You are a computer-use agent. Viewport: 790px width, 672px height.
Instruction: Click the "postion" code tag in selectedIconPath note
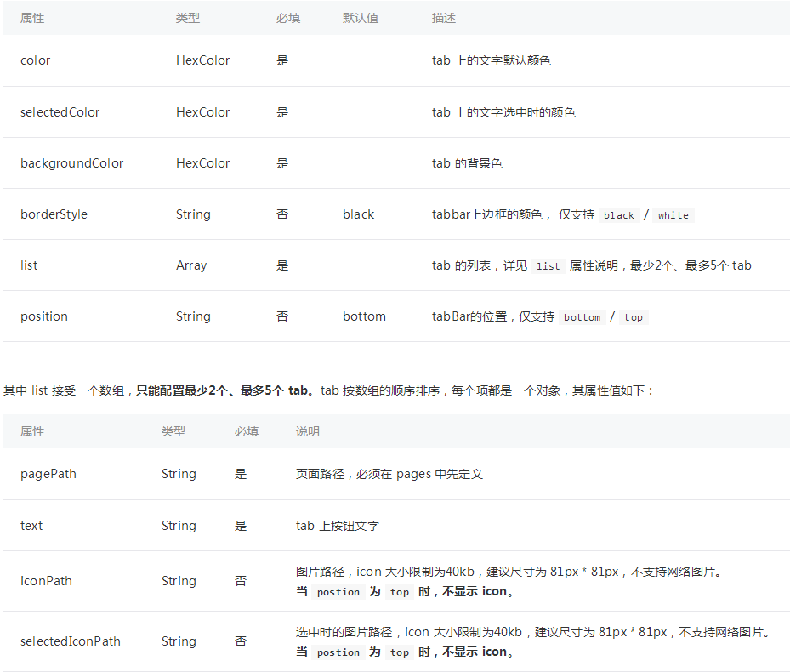(x=338, y=652)
